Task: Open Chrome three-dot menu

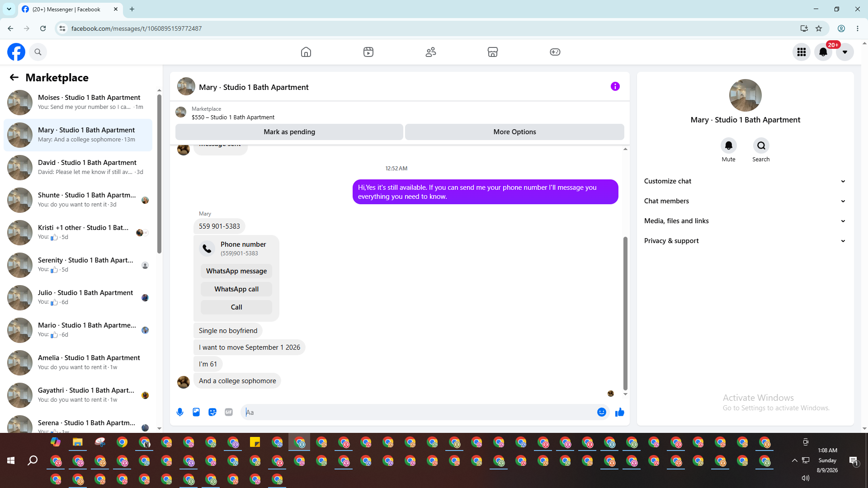Action: click(x=858, y=28)
